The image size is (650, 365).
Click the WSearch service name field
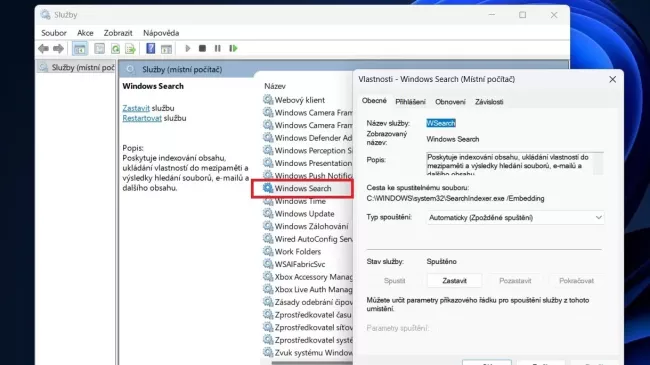441,123
